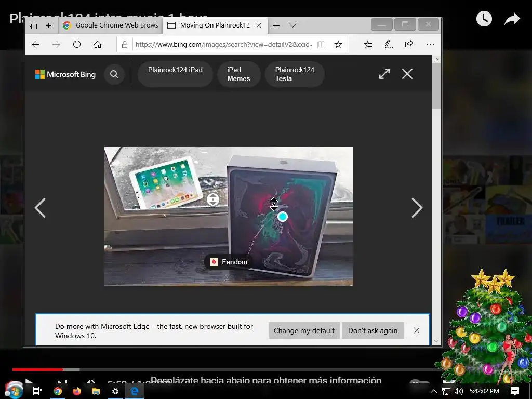Open File Explorer from the taskbar
The width and height of the screenshot is (532, 399).
pos(96,391)
